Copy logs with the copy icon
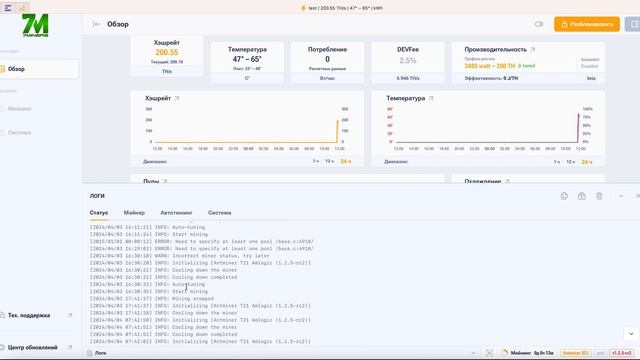This screenshot has width=640, height=360. 564,196
